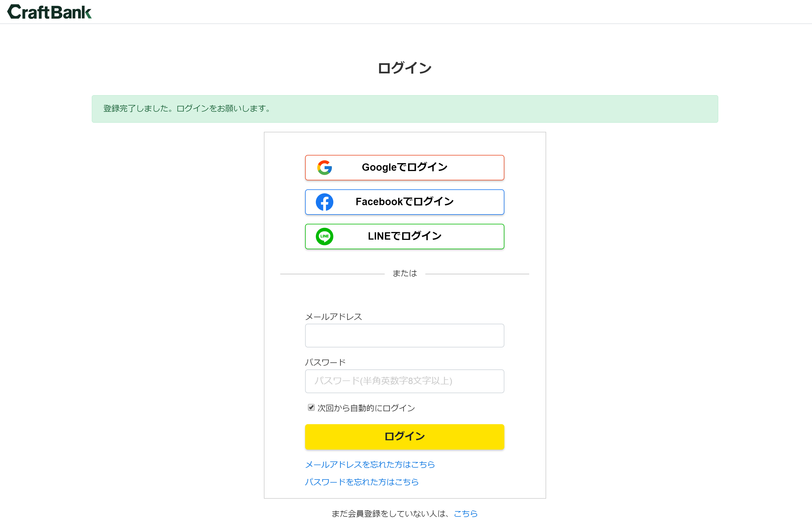Select the Googleでログイン button
Viewport: 812px width, 532px height.
coord(404,167)
